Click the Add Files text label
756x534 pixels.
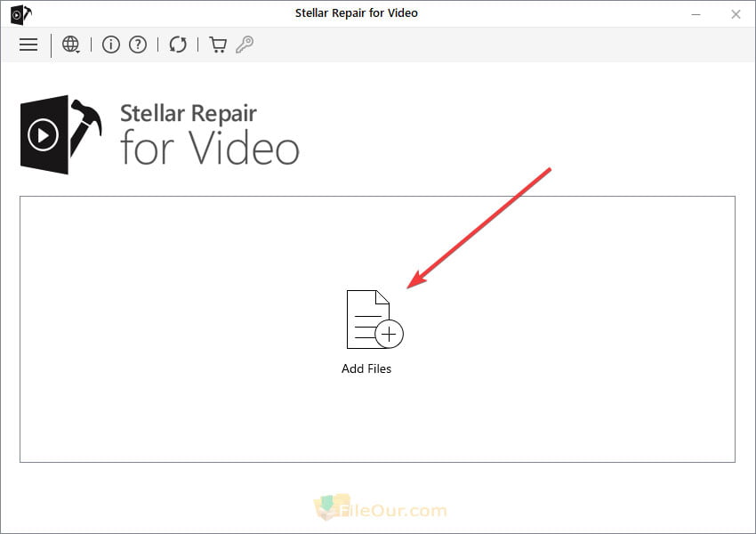[366, 368]
